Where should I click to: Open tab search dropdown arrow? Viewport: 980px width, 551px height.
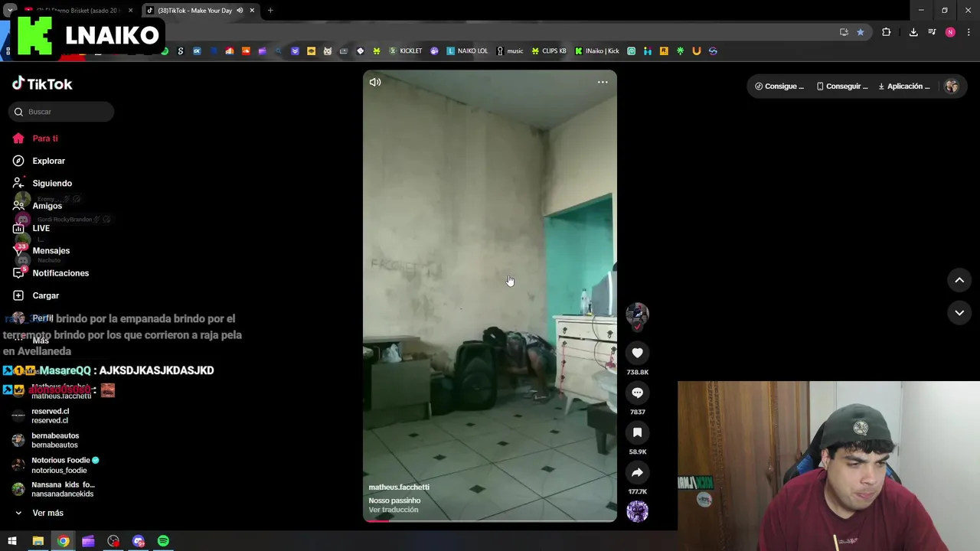coord(10,11)
